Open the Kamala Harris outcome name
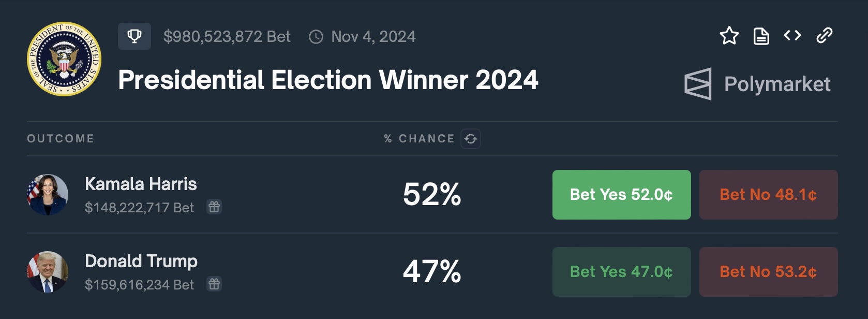 (141, 184)
